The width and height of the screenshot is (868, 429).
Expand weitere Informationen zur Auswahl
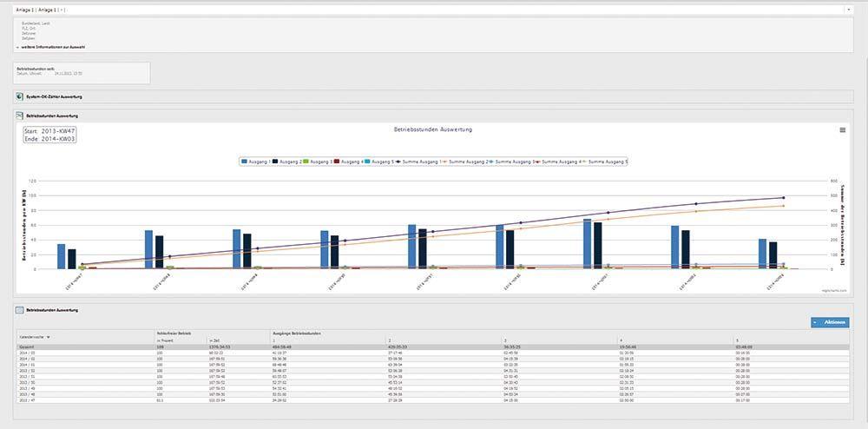pos(54,47)
